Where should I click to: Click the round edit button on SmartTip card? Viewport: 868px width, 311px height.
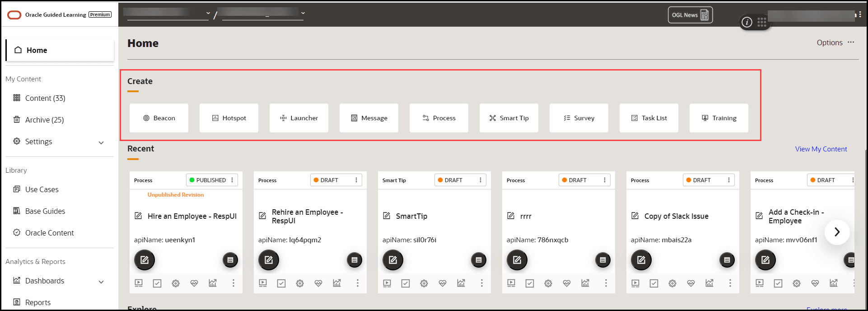tap(393, 260)
